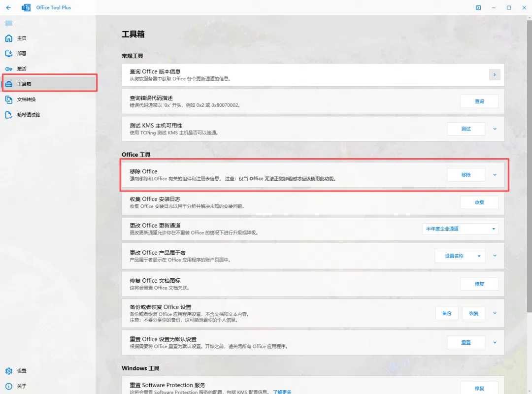This screenshot has height=394, width=532.
Task: Click 查询 button for error code description
Action: click(479, 101)
